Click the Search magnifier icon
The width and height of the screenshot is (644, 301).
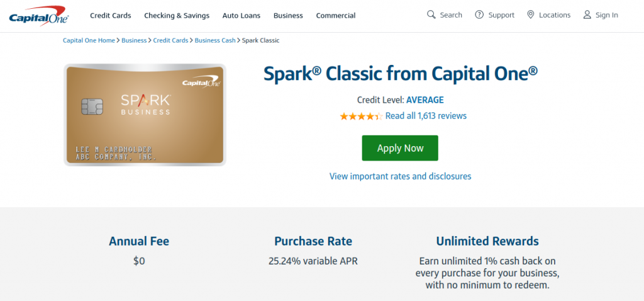[x=431, y=14]
